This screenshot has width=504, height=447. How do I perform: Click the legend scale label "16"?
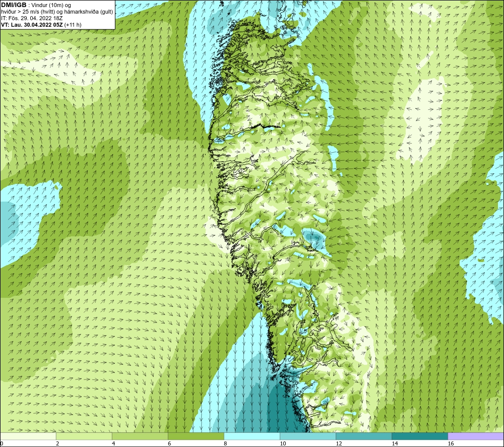(451, 443)
